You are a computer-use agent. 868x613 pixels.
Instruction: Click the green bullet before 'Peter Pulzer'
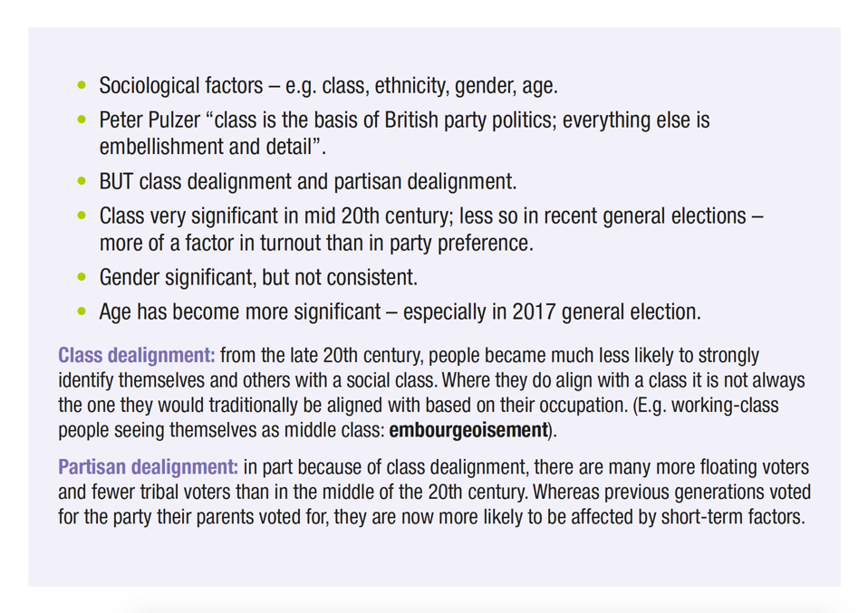click(x=82, y=120)
